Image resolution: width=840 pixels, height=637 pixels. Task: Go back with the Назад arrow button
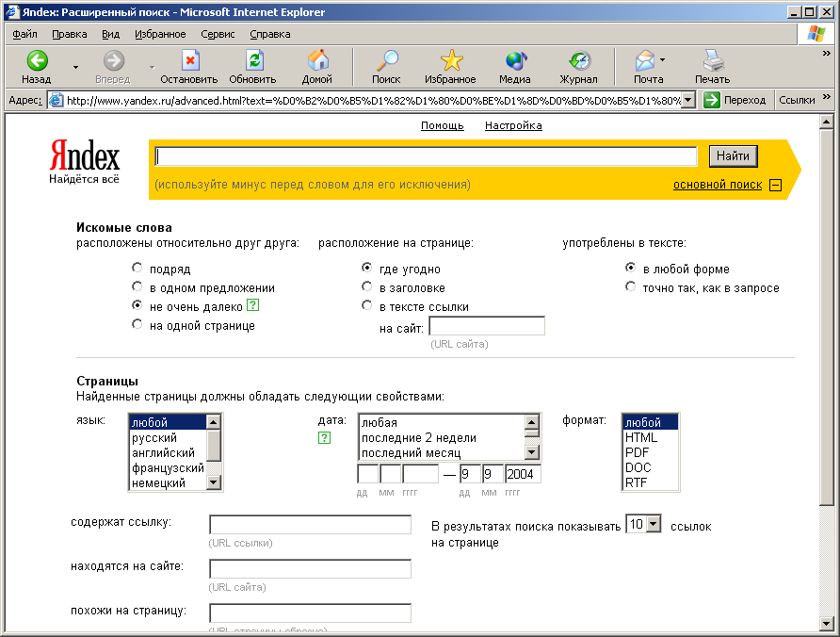click(x=37, y=67)
